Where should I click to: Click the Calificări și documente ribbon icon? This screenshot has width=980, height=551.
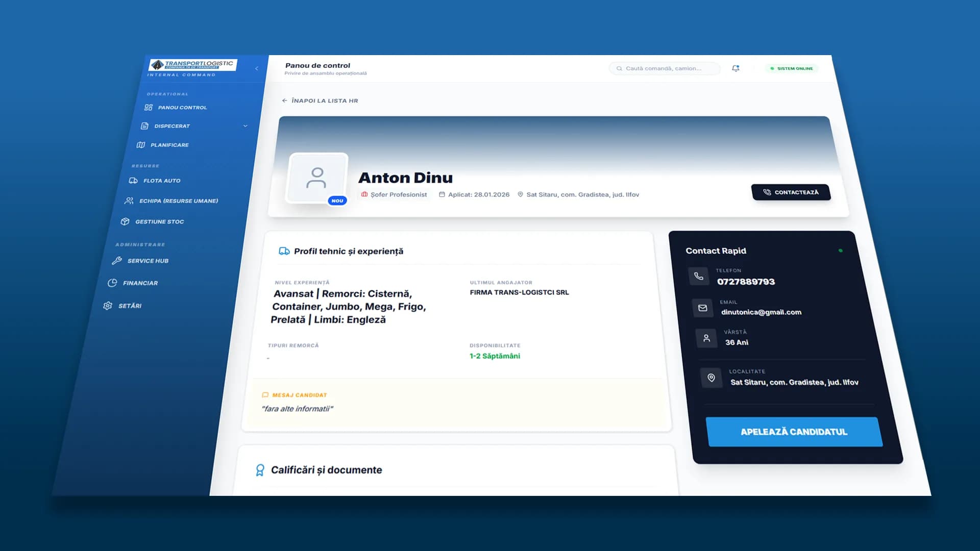[x=260, y=470]
